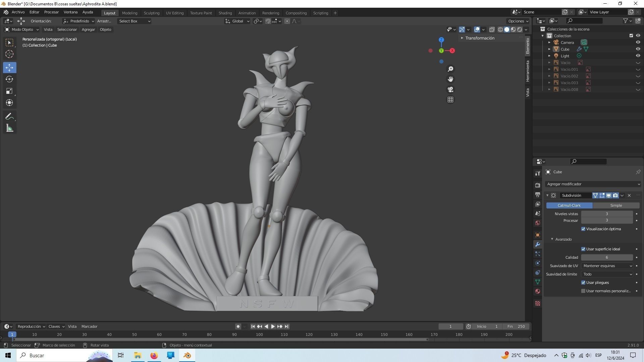Image resolution: width=644 pixels, height=362 pixels.
Task: Open the Suavidad de límite dropdown
Action: click(x=607, y=274)
